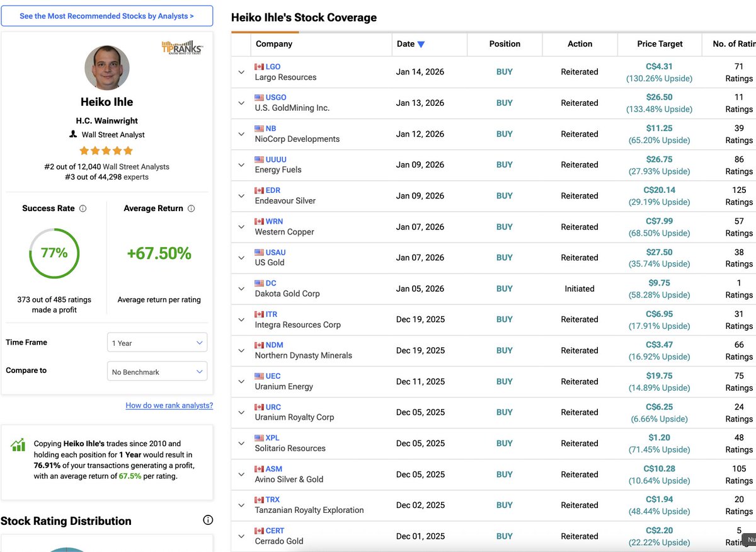Click the C$4.31 price target for Largo Resources
The width and height of the screenshot is (756, 552).
coord(659,66)
